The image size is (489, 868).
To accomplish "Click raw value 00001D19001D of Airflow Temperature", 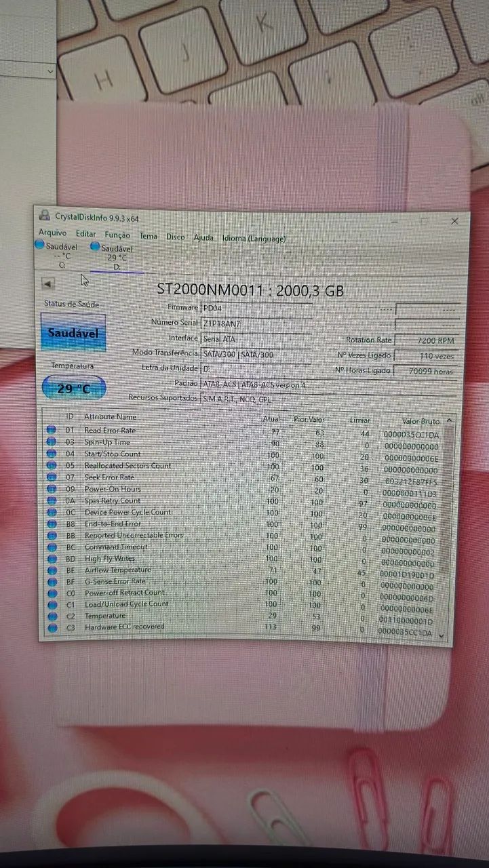I will [408, 575].
